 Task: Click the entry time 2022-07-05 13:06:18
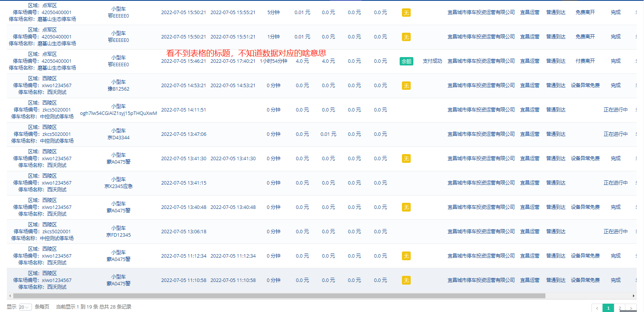[x=183, y=232]
